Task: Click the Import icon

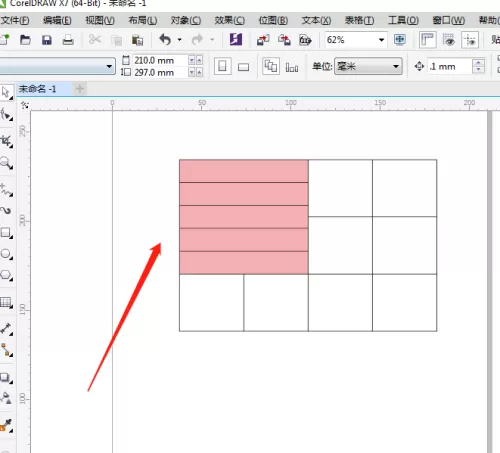Action: click(x=263, y=40)
